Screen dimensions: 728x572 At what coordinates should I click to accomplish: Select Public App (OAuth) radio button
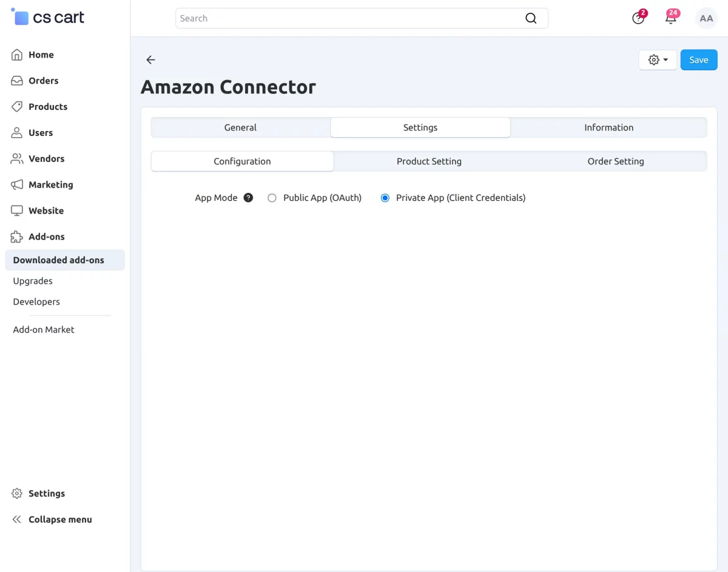pyautogui.click(x=272, y=198)
